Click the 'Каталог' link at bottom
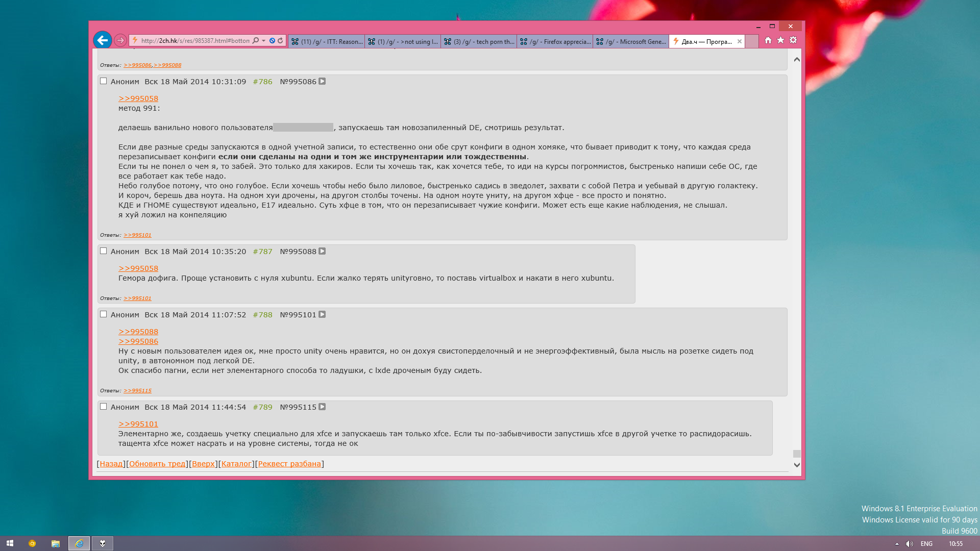 coord(236,464)
